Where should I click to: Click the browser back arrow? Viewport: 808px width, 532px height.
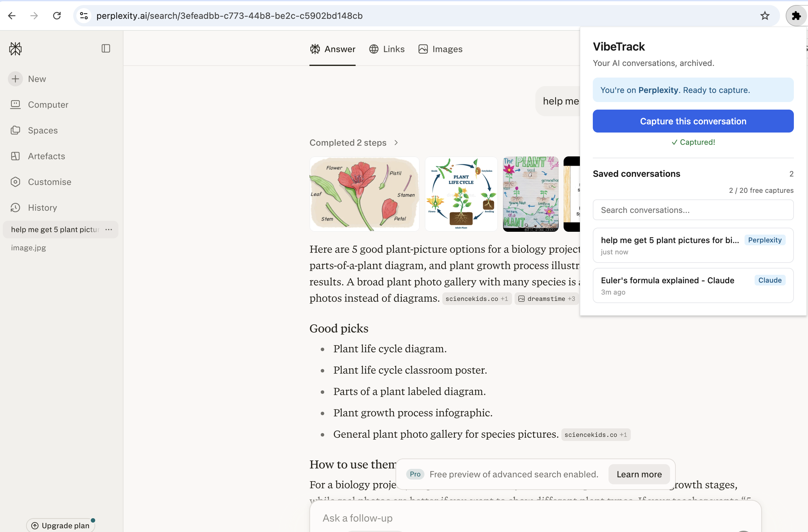coord(12,16)
